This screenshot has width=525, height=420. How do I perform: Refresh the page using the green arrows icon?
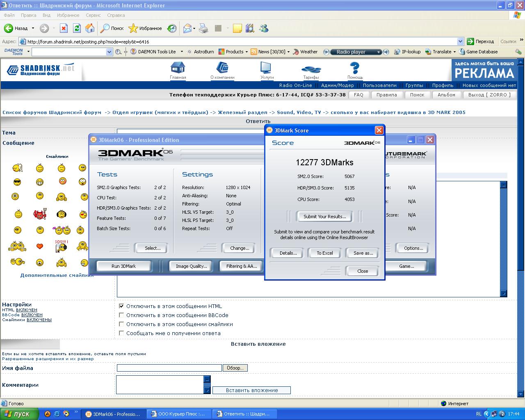tap(77, 28)
